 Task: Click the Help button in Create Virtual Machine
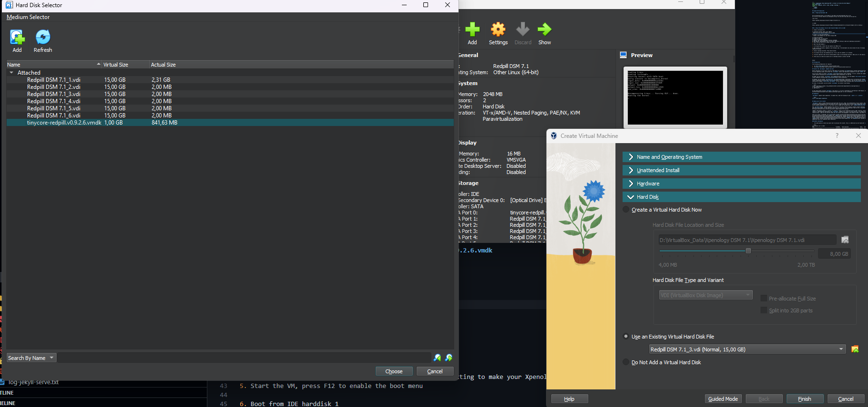point(569,399)
